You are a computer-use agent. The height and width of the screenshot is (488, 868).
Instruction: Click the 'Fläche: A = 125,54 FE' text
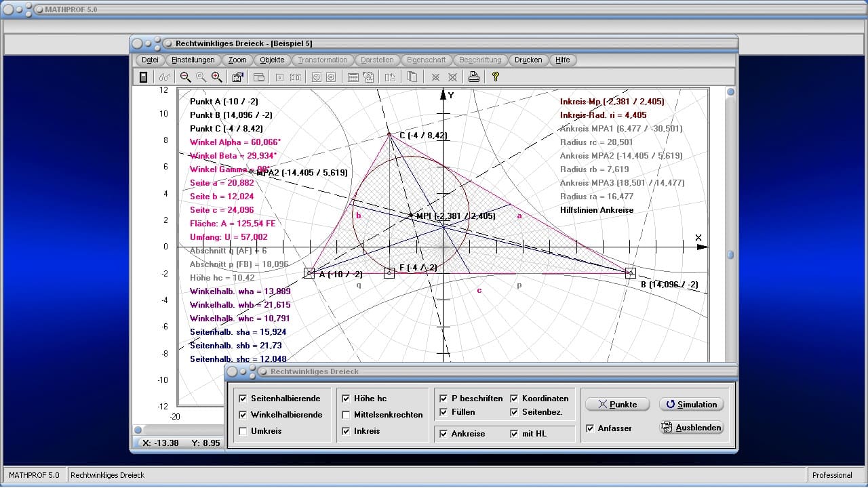tap(233, 224)
